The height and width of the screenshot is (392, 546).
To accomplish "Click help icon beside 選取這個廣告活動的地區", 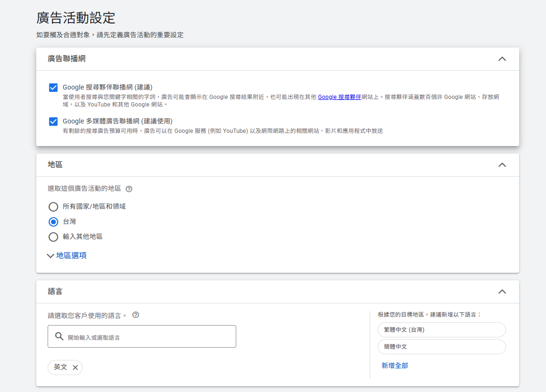I will coord(129,189).
